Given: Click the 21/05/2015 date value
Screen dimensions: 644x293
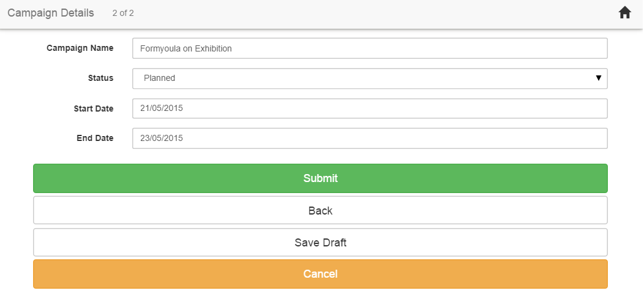Looking at the screenshot, I should point(162,108).
